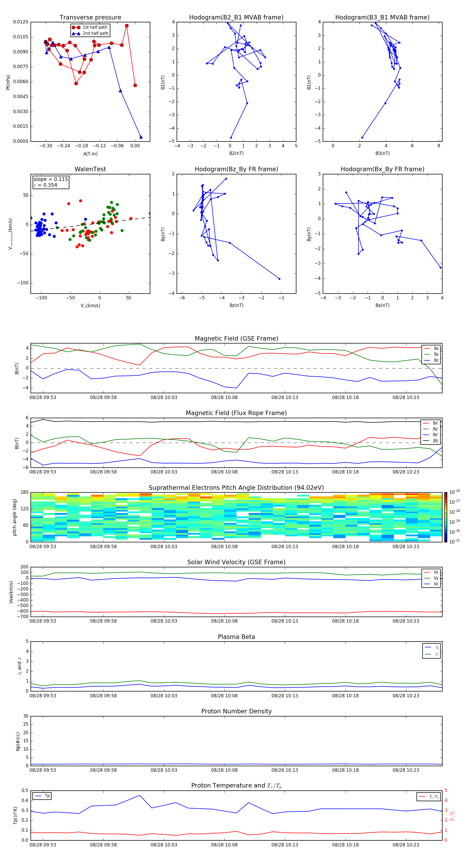Click the green By line swatch in GSE legend
Viewport: 473px width, 868px height.
point(427,355)
